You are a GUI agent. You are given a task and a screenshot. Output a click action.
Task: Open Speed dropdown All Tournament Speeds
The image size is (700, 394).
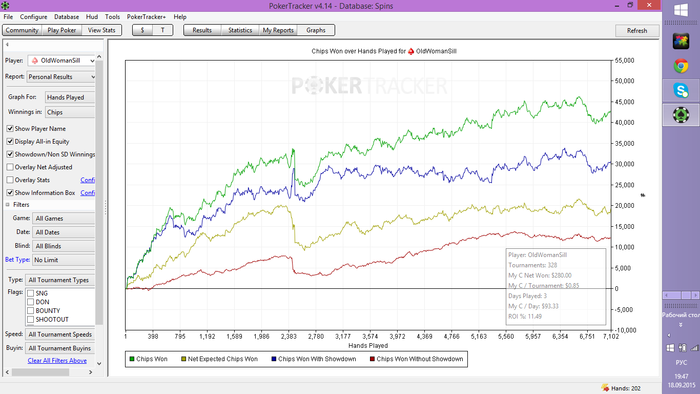[x=60, y=334]
